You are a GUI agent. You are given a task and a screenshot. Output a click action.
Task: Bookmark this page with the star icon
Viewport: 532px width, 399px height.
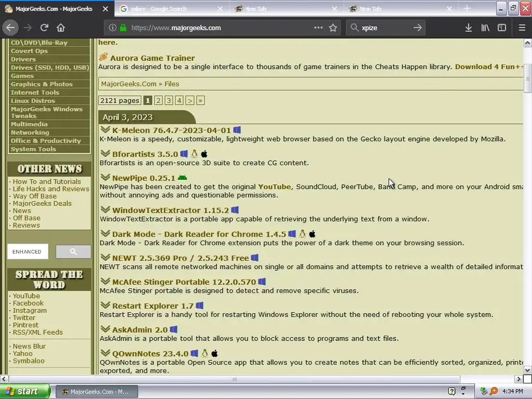(333, 28)
